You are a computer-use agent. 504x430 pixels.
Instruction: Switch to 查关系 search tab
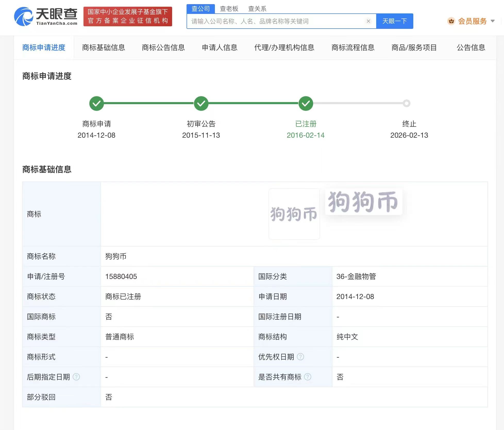pyautogui.click(x=257, y=9)
